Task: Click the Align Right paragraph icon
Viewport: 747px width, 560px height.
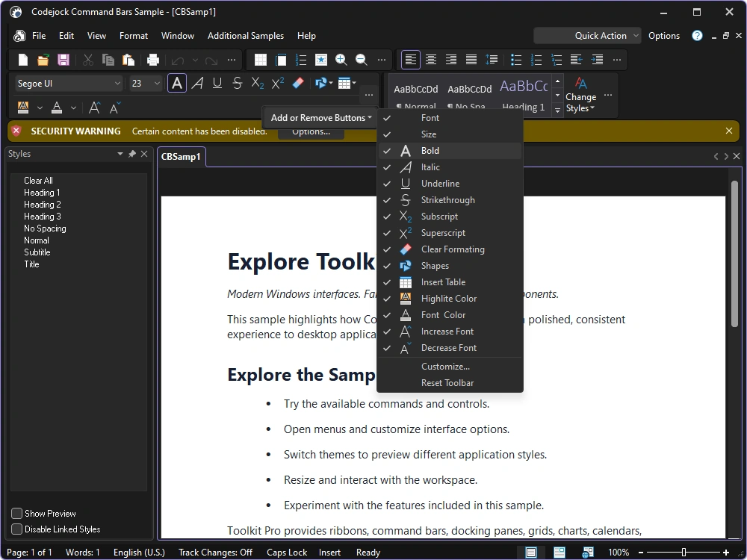Action: pos(451,60)
